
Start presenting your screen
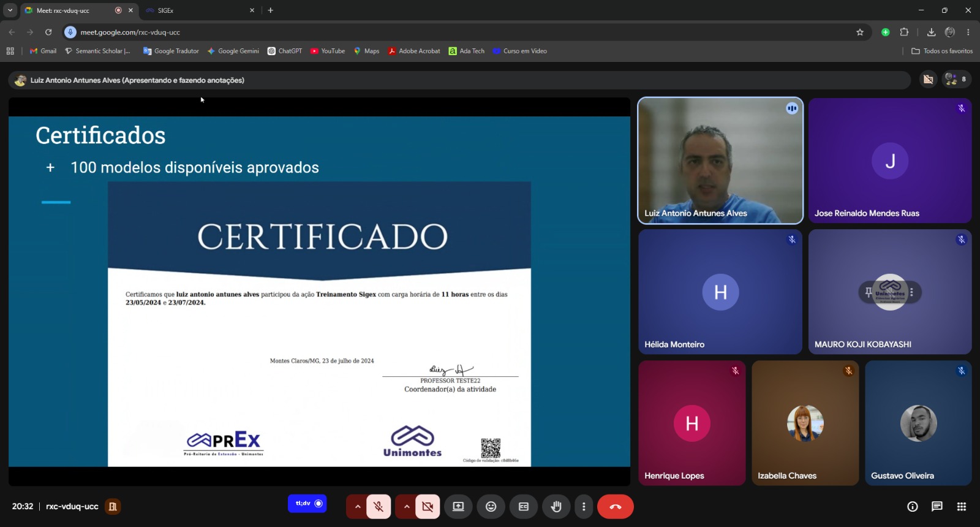458,507
